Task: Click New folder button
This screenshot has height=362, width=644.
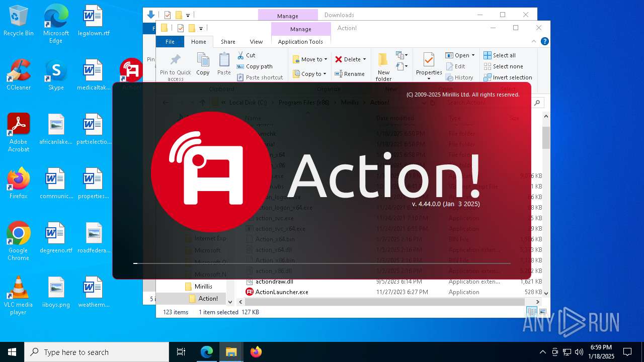Action: [x=383, y=66]
